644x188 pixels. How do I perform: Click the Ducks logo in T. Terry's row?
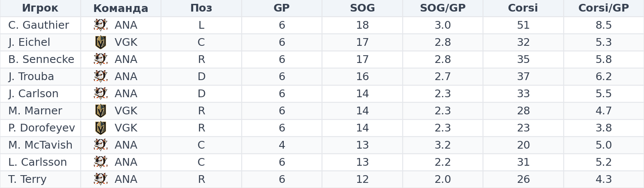100,179
